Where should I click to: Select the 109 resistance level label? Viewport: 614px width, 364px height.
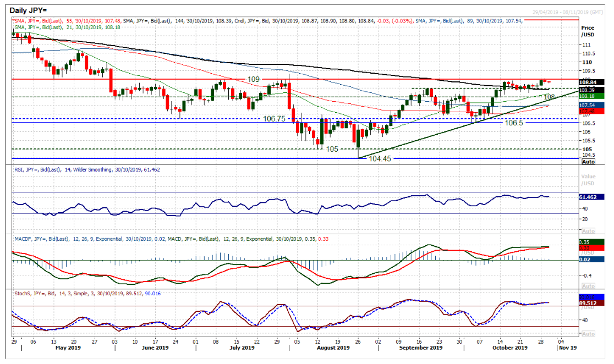click(x=254, y=80)
